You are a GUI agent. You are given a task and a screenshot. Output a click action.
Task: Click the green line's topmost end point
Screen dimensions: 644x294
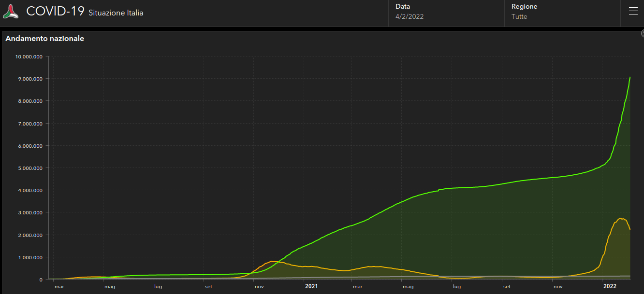pyautogui.click(x=630, y=77)
